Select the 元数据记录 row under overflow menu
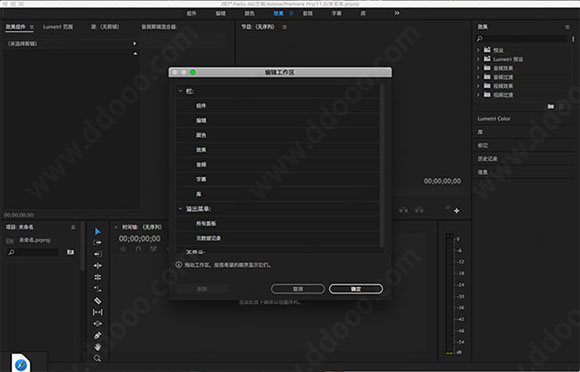The height and width of the screenshot is (372, 580). tap(277, 238)
